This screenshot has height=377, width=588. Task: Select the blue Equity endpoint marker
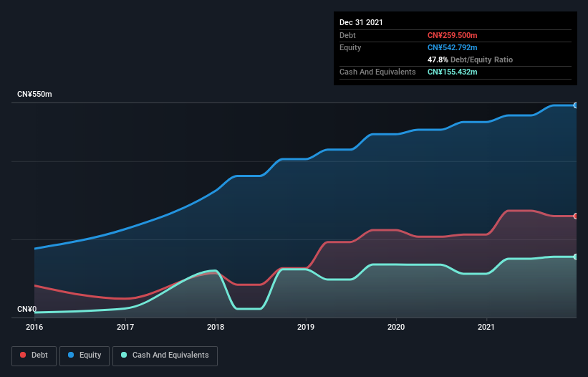tap(576, 105)
